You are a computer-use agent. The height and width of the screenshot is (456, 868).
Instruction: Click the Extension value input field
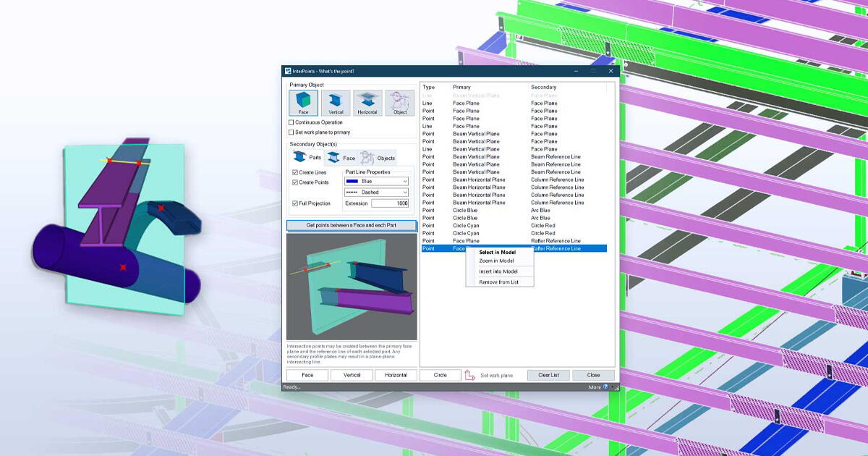click(x=391, y=203)
